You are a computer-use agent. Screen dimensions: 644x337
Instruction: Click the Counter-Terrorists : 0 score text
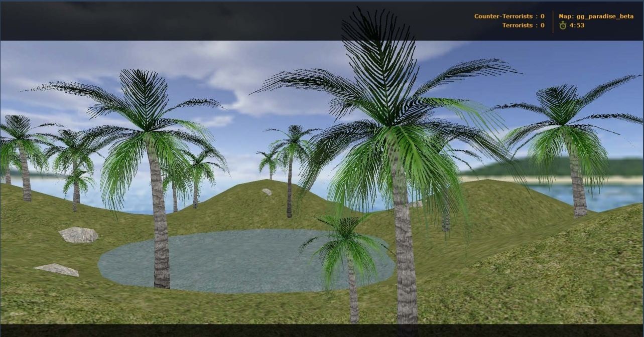pyautogui.click(x=509, y=16)
